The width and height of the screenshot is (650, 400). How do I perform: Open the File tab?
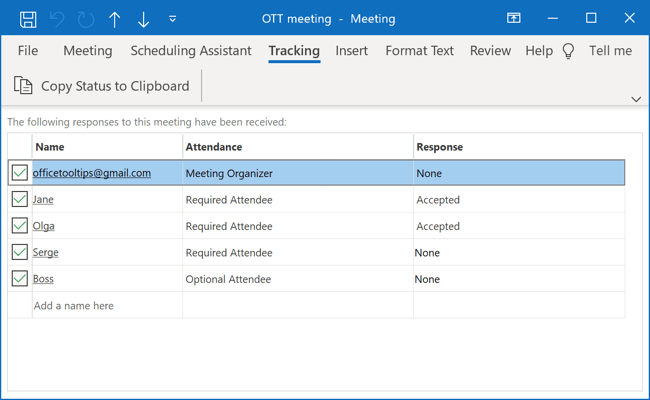tap(28, 51)
